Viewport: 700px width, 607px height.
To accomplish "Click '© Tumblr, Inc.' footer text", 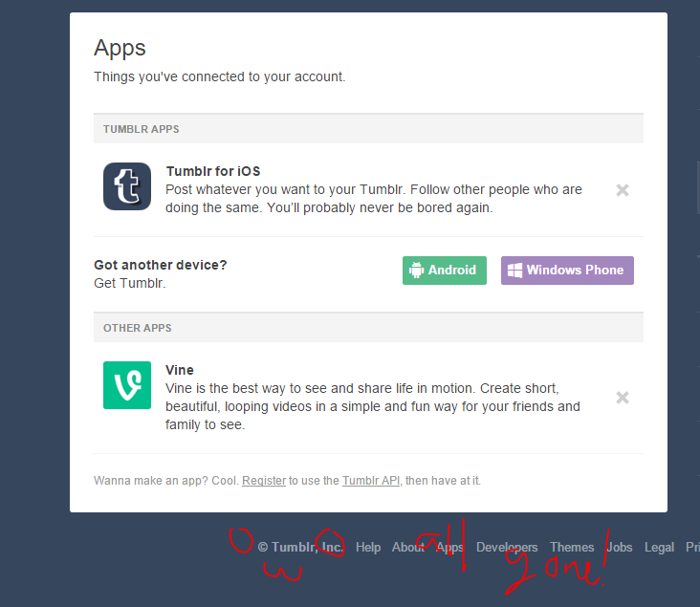I will click(300, 547).
